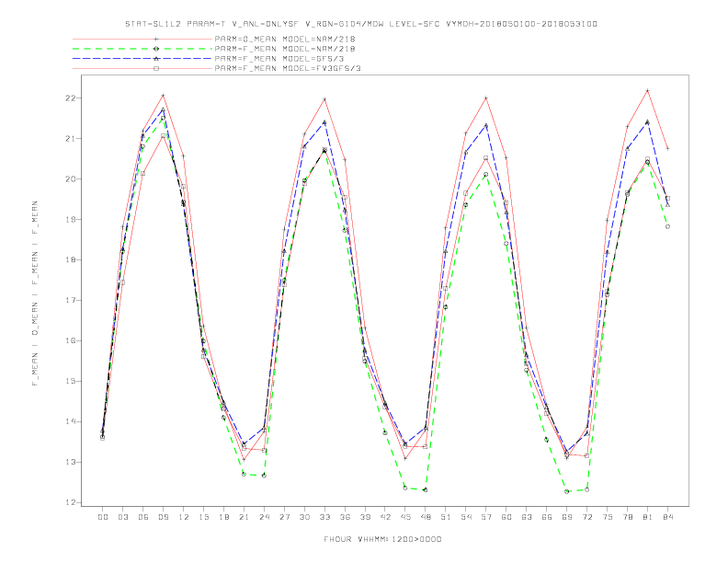Click x-axis tick label 63

(x=527, y=517)
